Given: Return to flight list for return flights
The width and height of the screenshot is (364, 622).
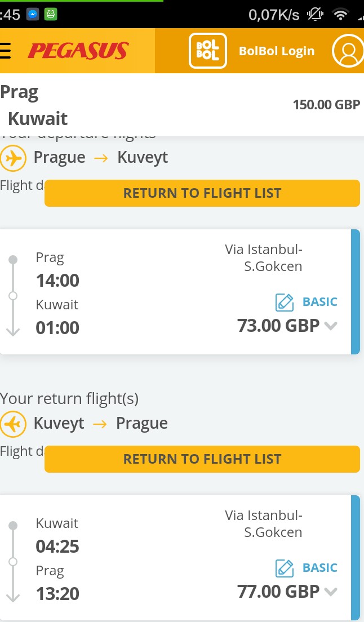Looking at the screenshot, I should pyautogui.click(x=202, y=459).
